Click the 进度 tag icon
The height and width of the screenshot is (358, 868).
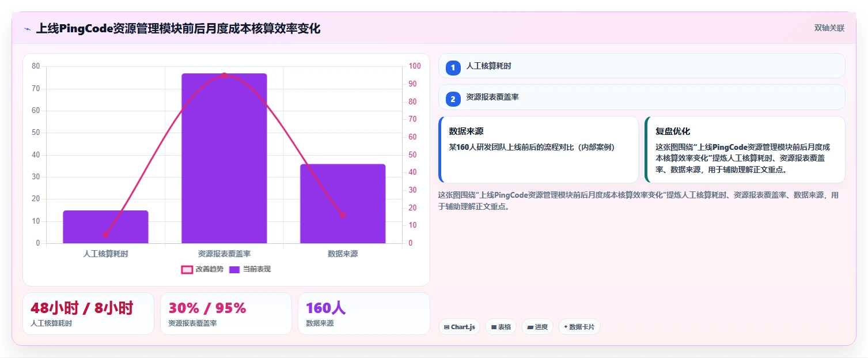(x=530, y=327)
